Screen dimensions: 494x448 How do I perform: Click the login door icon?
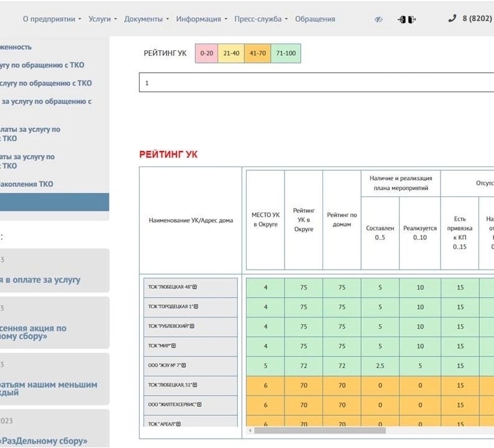402,19
